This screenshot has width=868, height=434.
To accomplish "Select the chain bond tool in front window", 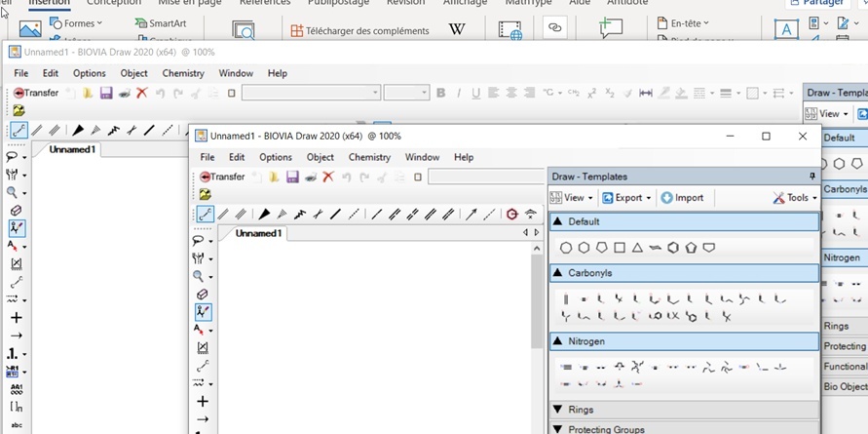I will [x=206, y=214].
